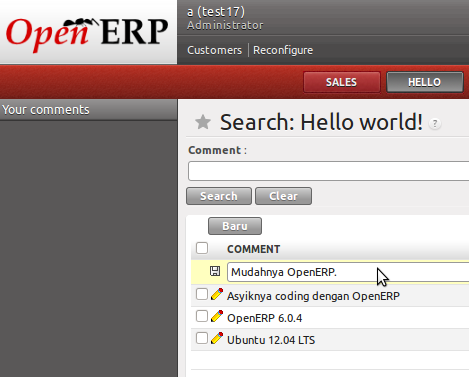The image size is (469, 377).
Task: Sort by the COMMENT column header
Action: tap(253, 249)
